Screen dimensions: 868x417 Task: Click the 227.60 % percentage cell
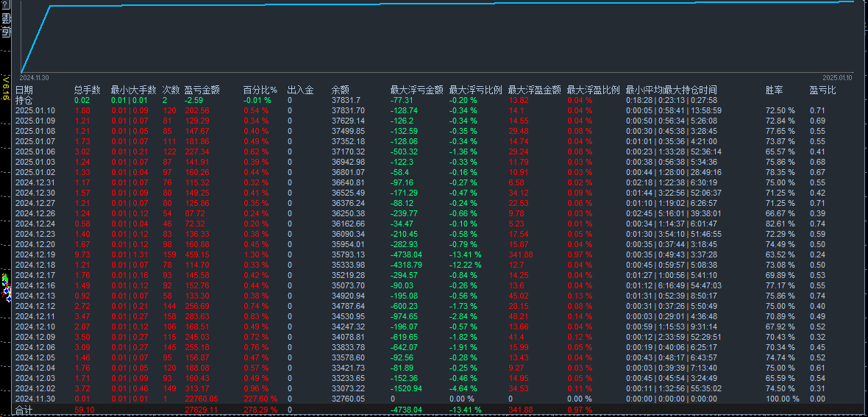pyautogui.click(x=260, y=399)
